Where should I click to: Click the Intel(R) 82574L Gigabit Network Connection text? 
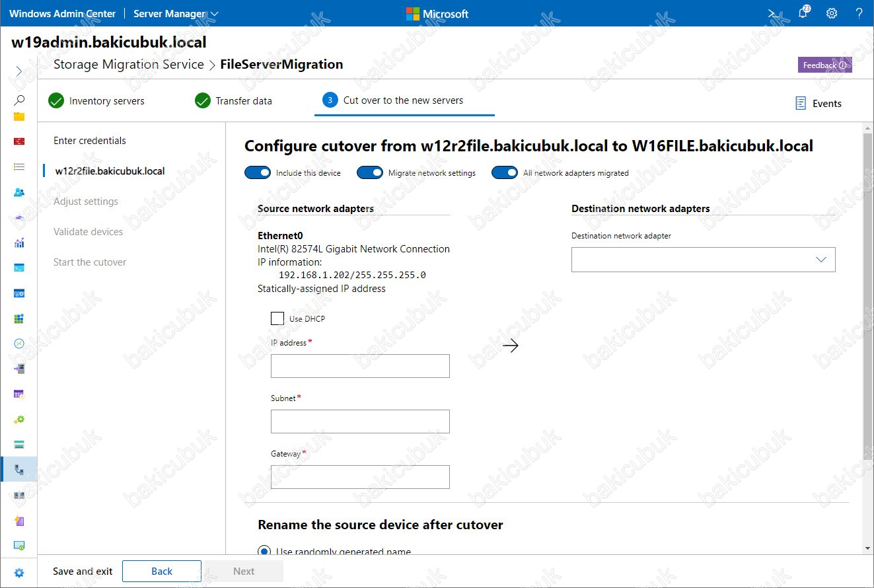(353, 249)
